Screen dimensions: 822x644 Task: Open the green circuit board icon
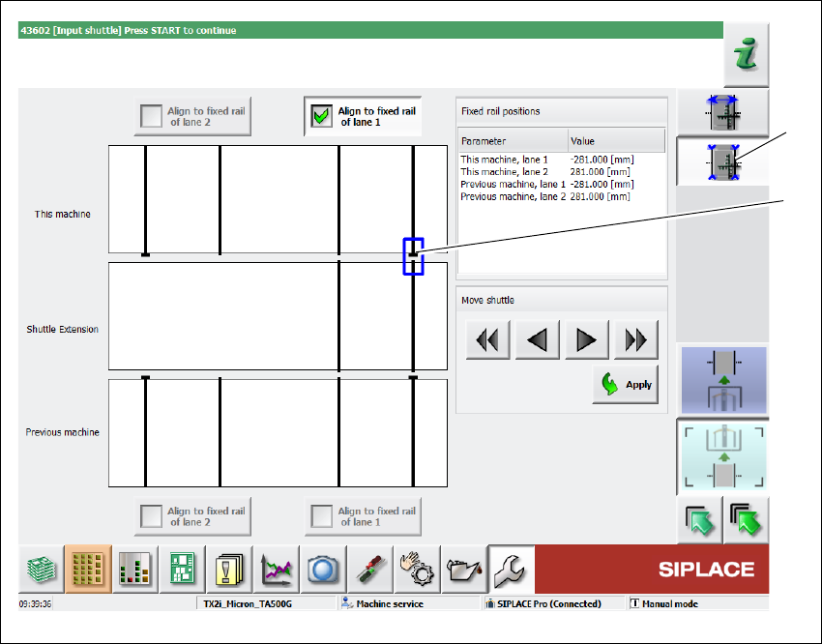click(183, 570)
